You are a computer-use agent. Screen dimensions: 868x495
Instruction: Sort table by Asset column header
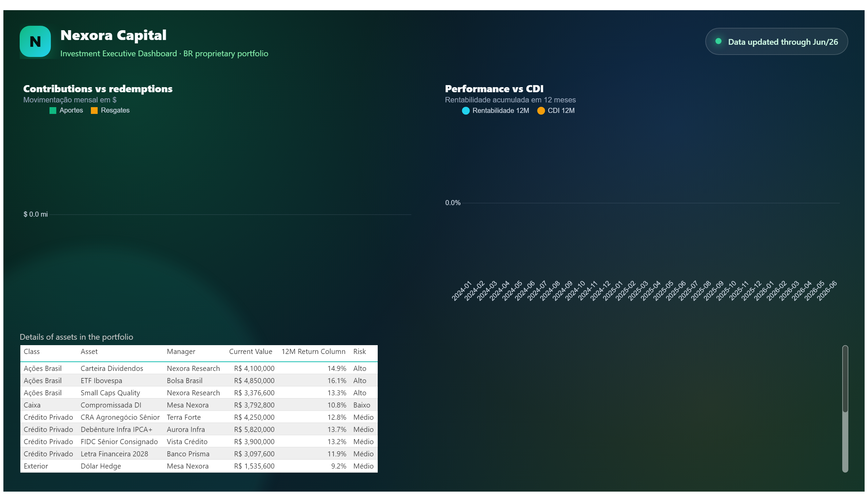[89, 352]
